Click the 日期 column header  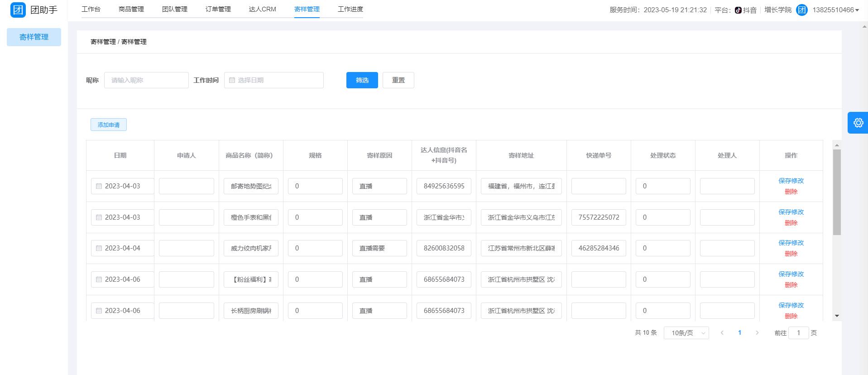pos(120,155)
